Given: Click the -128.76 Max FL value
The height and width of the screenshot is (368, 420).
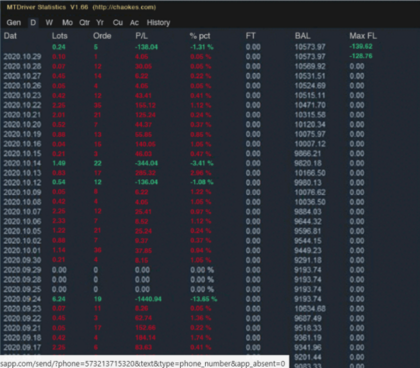Looking at the screenshot, I should pos(361,56).
